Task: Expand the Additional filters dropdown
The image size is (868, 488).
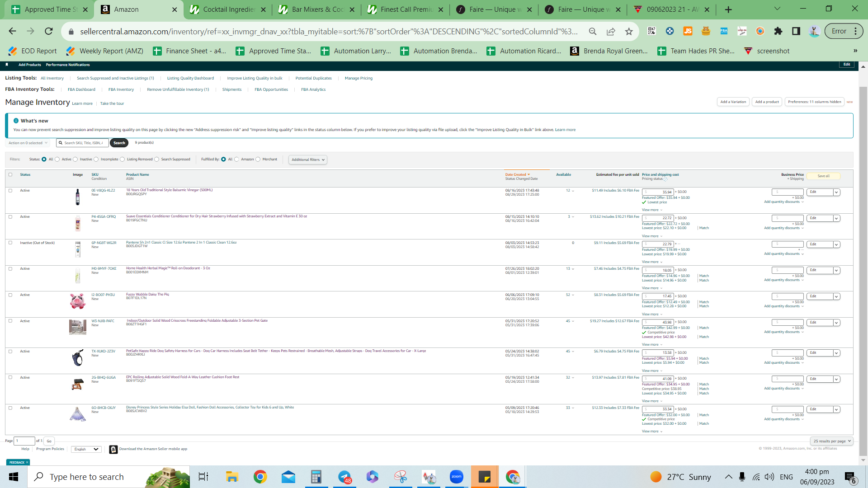Action: pyautogui.click(x=308, y=160)
